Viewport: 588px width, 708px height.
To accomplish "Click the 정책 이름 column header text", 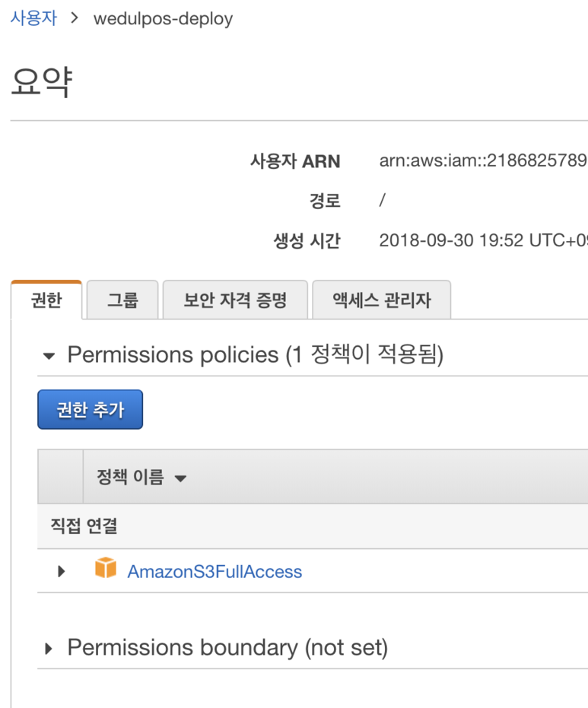I will [131, 477].
